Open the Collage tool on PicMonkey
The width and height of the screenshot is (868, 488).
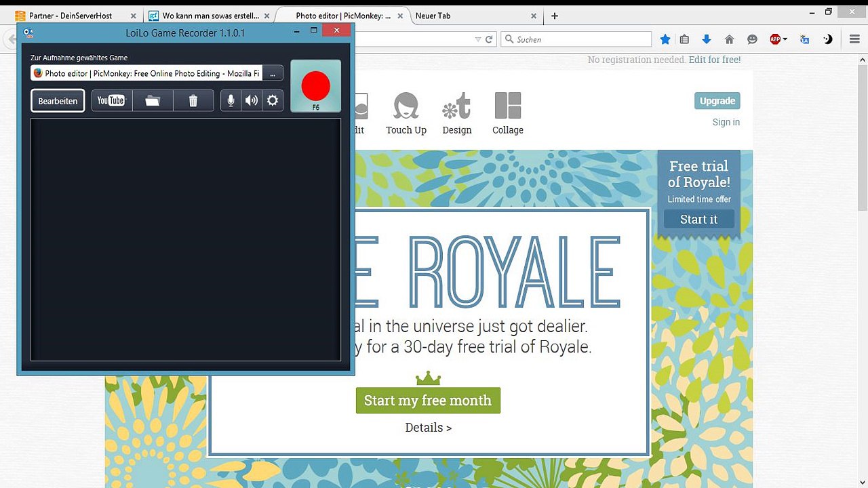pos(508,113)
